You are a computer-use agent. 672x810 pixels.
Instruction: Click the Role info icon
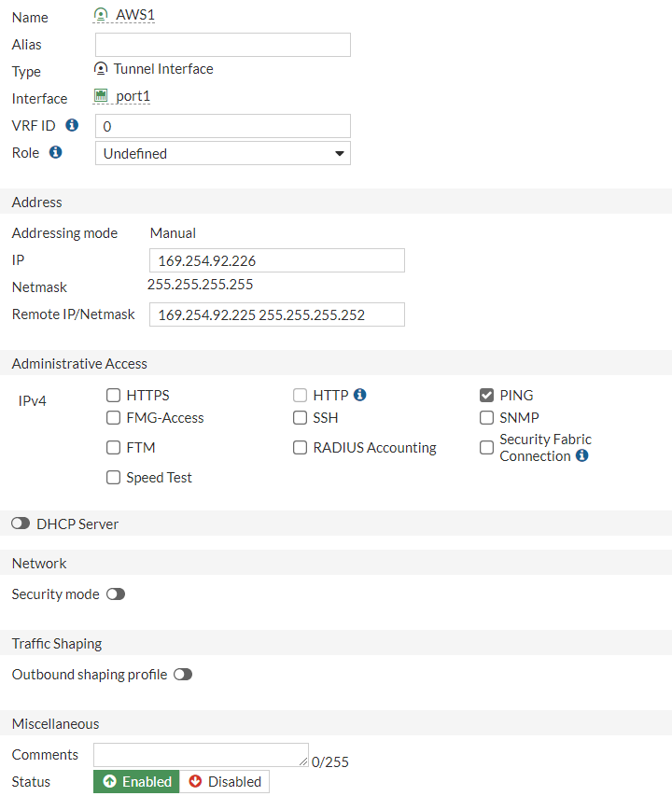55,152
